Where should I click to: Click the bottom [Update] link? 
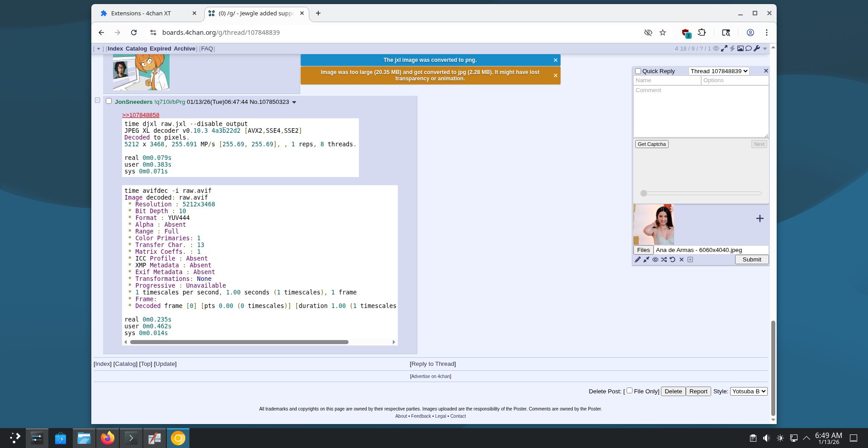point(165,364)
